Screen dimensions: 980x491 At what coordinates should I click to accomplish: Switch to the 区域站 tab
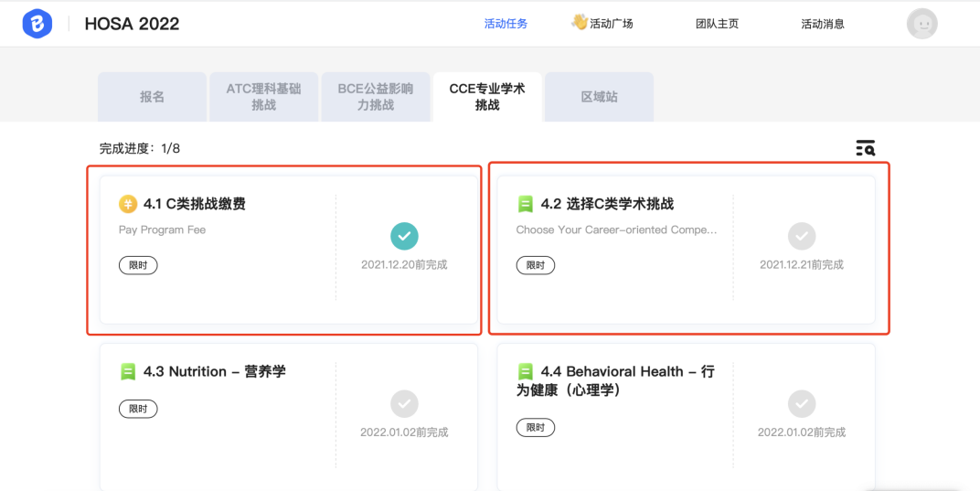click(x=600, y=97)
